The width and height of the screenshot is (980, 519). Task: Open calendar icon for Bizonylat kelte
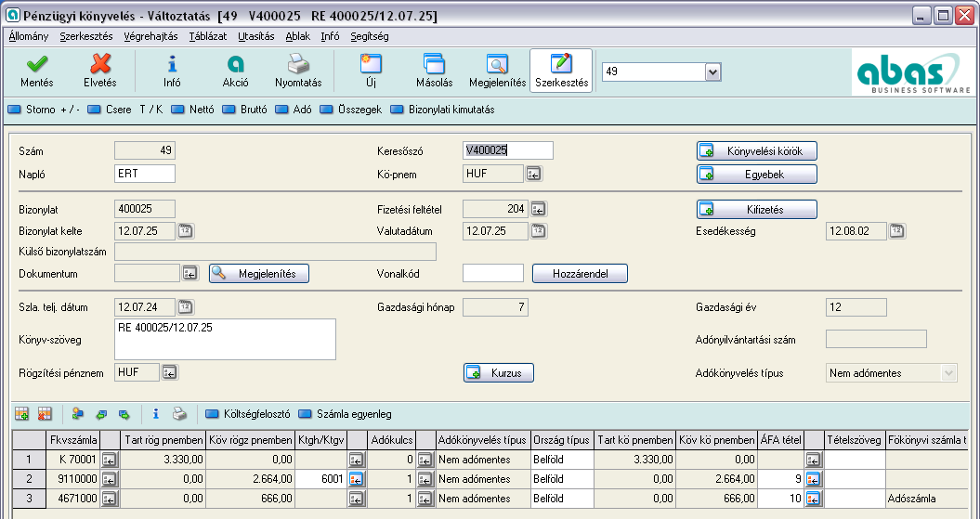186,231
